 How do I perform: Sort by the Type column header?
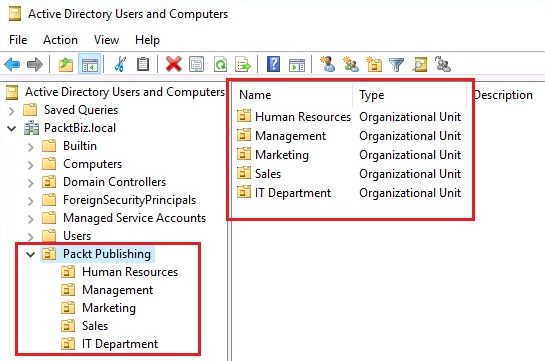point(410,95)
